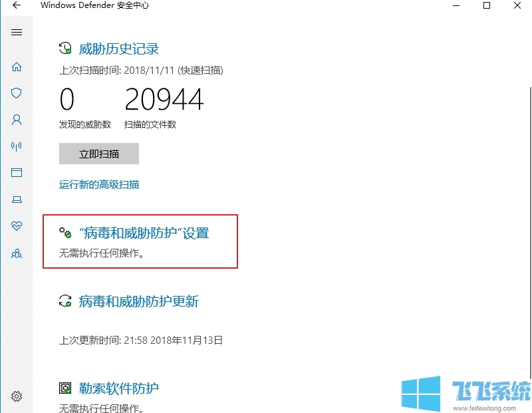This screenshot has height=413, width=532.
Task: Open the hamburger navigation menu
Action: click(x=17, y=32)
